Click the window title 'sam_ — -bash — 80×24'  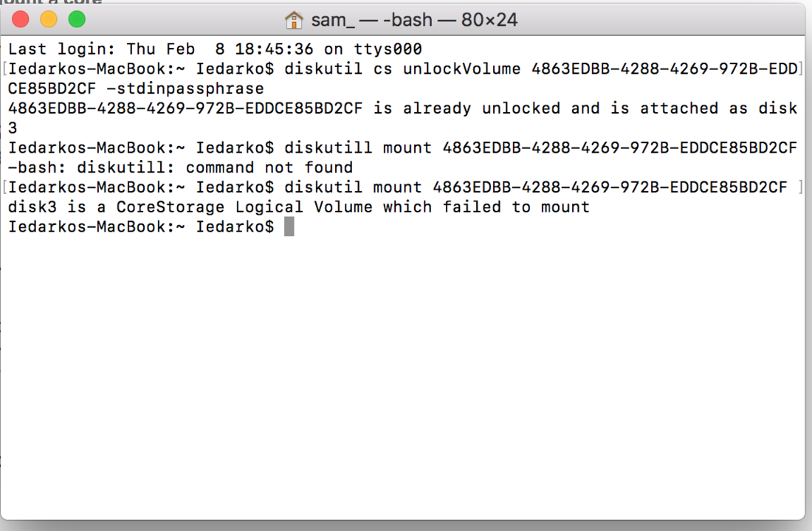414,20
